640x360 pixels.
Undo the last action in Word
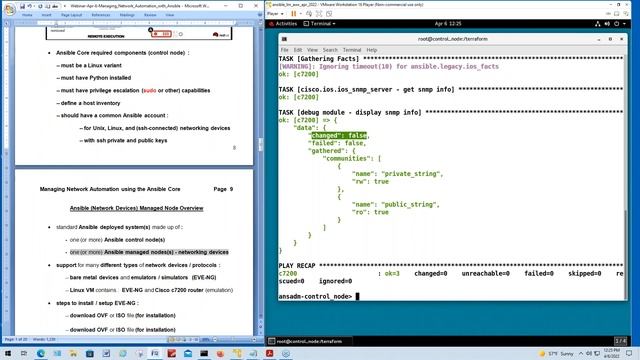30,6
